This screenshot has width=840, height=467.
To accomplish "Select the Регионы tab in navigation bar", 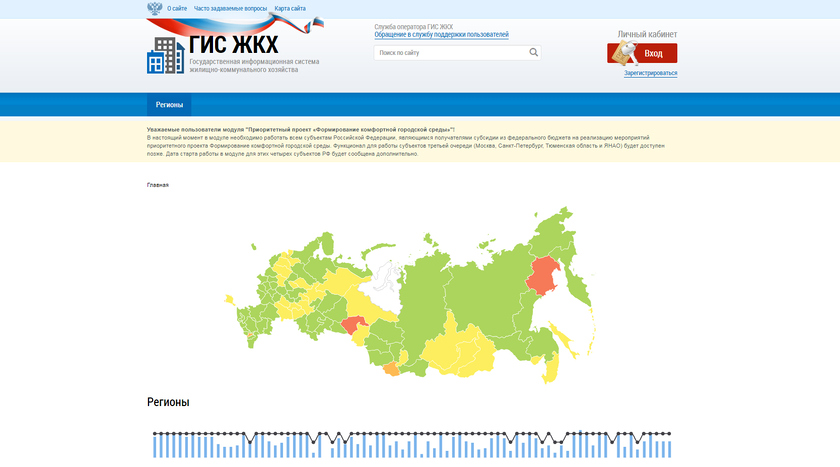I will 169,105.
